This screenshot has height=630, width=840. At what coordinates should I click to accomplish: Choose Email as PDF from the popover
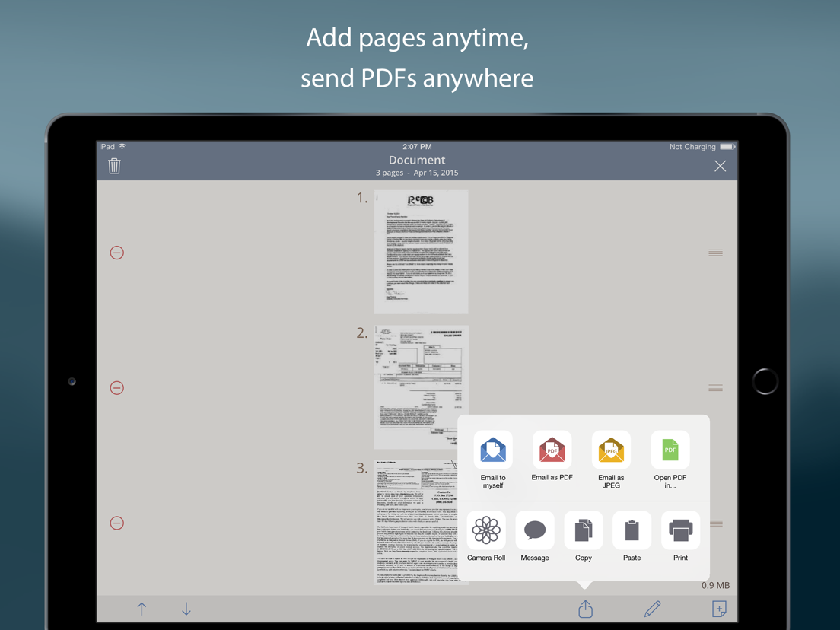(x=552, y=450)
